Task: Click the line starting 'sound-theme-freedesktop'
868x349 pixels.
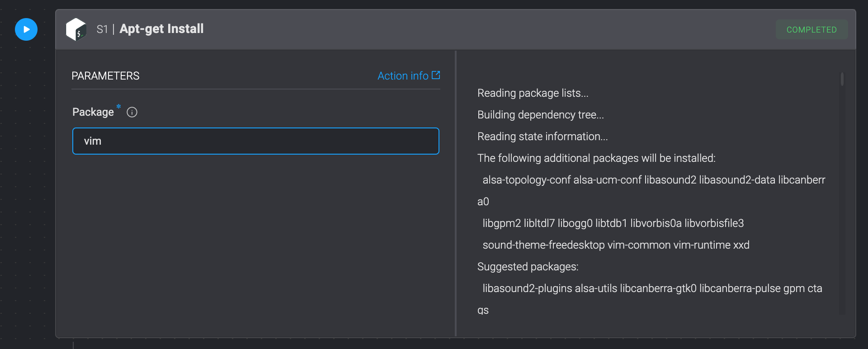Action: 616,245
